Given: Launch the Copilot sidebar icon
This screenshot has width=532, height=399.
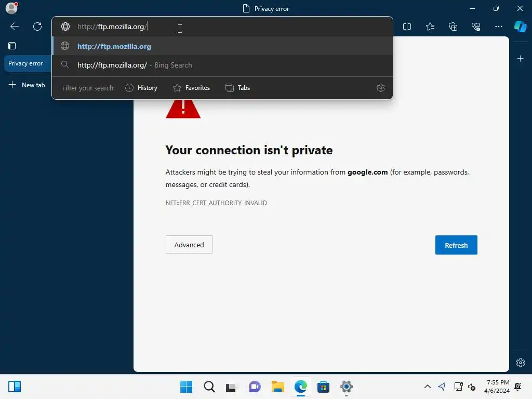Looking at the screenshot, I should pos(520,26).
